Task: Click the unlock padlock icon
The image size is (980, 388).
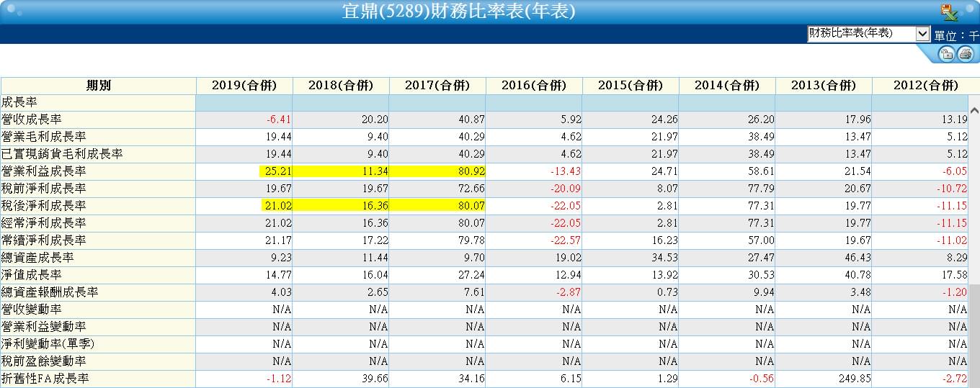Action: pos(946,54)
